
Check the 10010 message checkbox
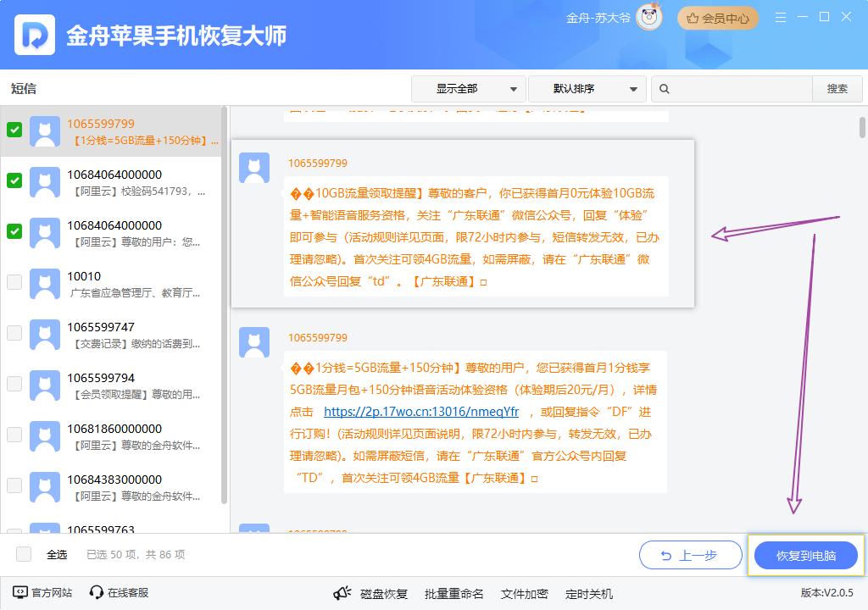tap(14, 282)
